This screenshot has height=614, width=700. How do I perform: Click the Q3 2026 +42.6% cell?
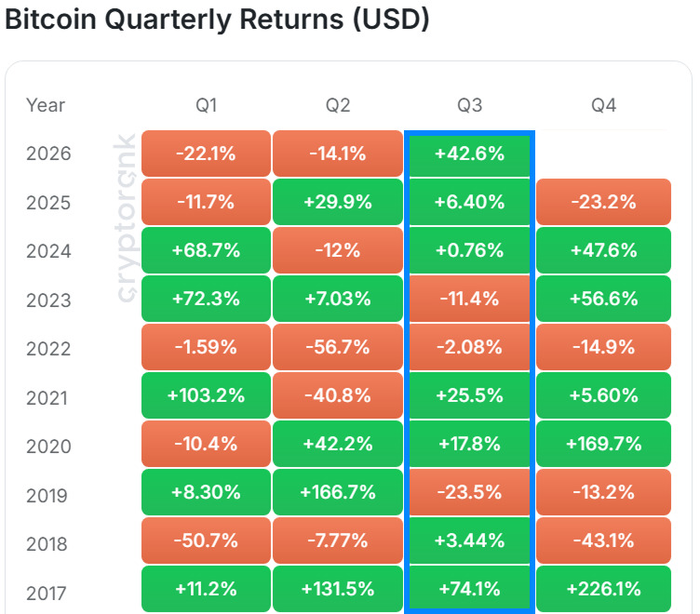coord(470,153)
